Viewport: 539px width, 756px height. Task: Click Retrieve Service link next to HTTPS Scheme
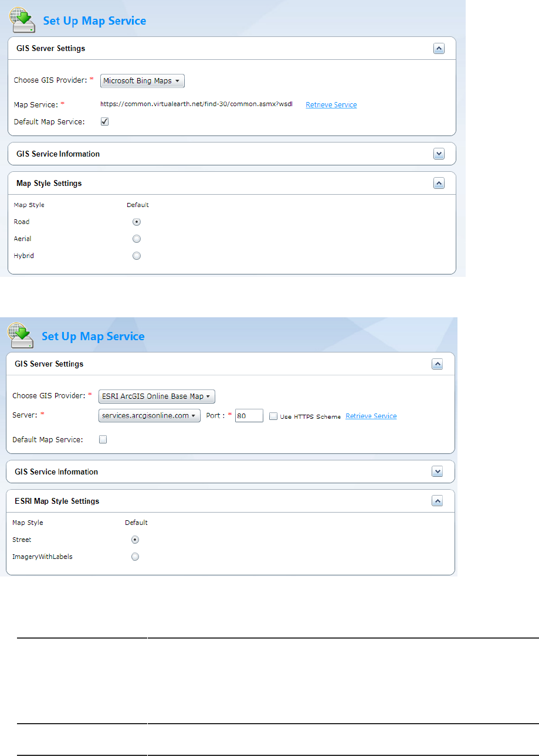371,416
